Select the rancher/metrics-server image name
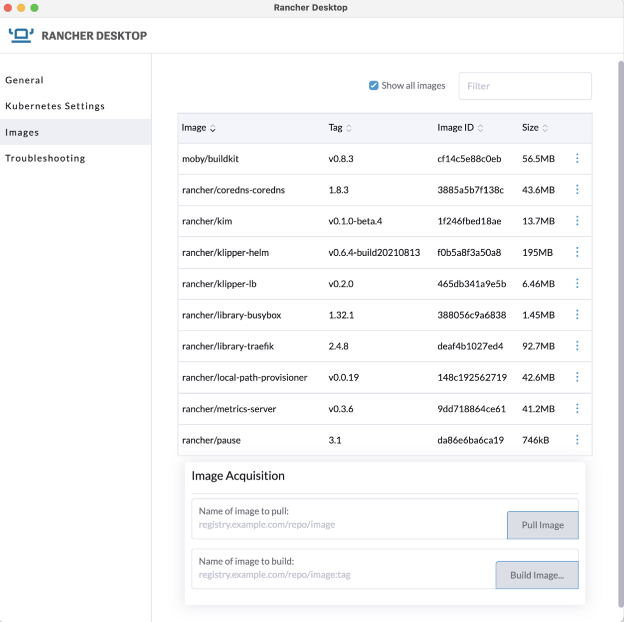The height and width of the screenshot is (622, 624). pyautogui.click(x=229, y=409)
